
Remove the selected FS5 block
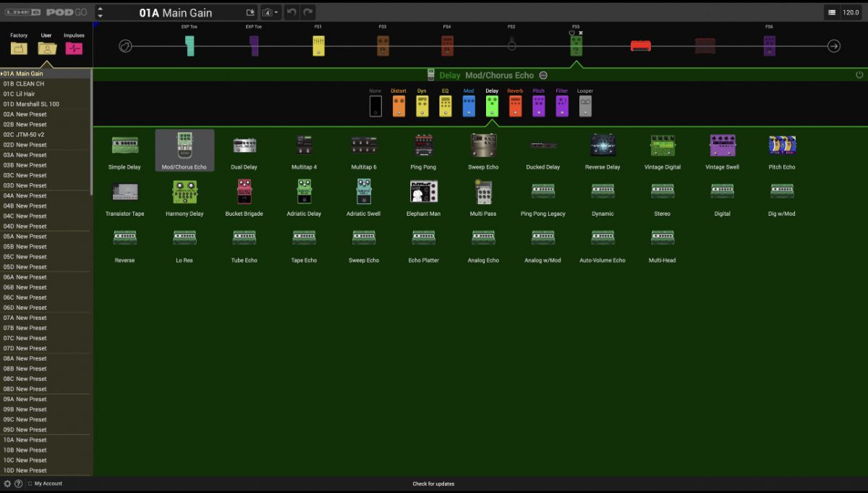pos(581,33)
